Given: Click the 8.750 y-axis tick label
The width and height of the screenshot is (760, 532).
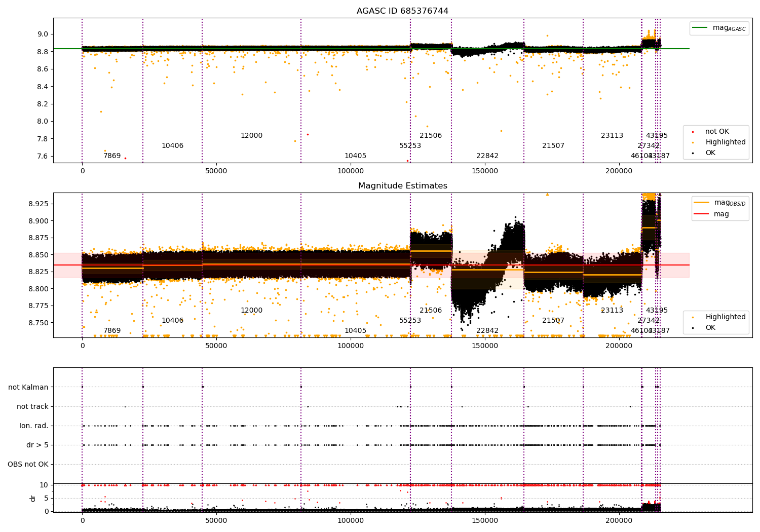Looking at the screenshot, I should pyautogui.click(x=38, y=323).
